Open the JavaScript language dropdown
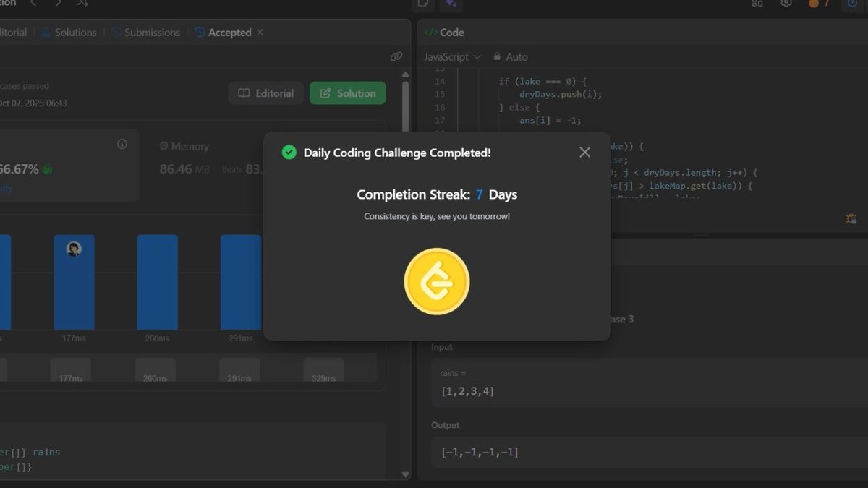Screen dimensions: 868x488 pos(452,56)
